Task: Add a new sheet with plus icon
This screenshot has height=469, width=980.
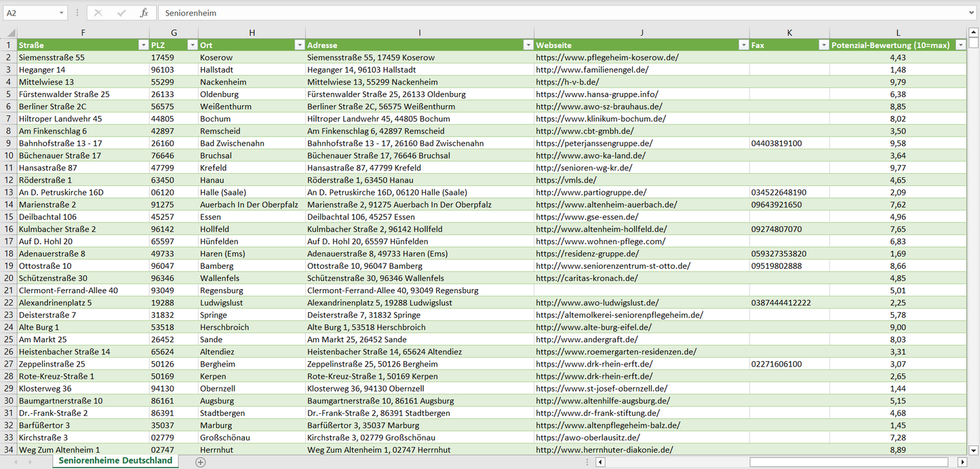Action: [x=200, y=462]
